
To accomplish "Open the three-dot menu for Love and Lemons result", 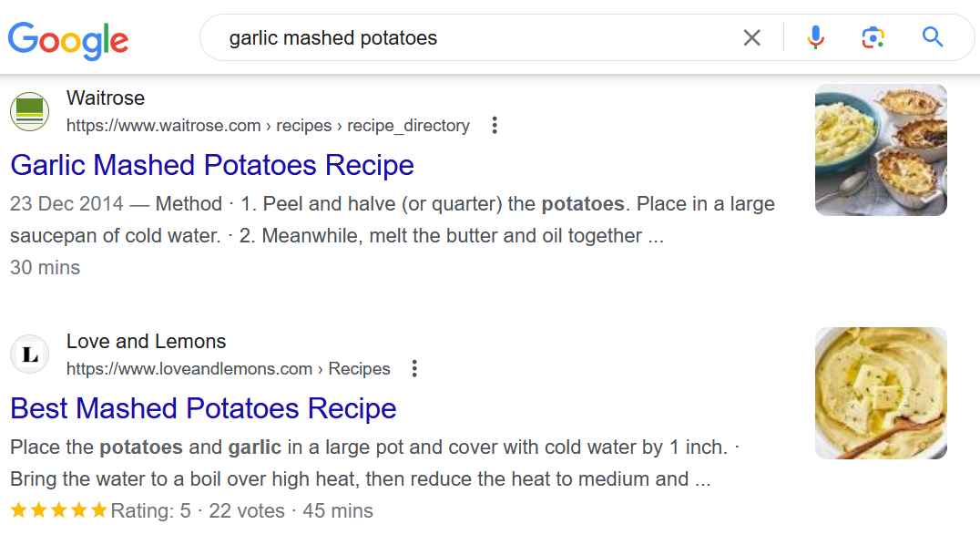I will coord(414,368).
